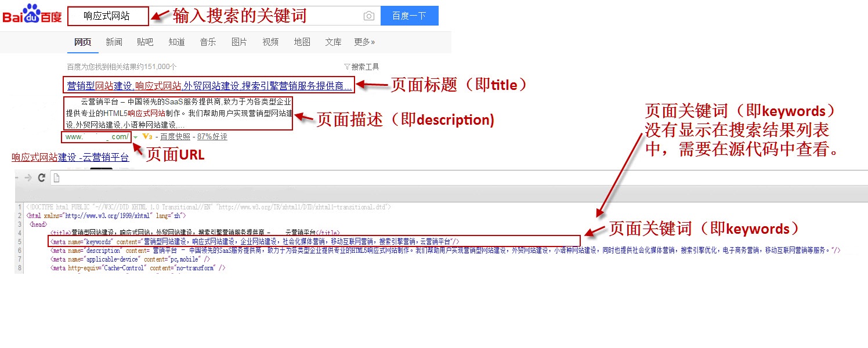Viewport: 868px width, 348px height.
Task: Switch to the 新闻 tab
Action: coord(114,42)
